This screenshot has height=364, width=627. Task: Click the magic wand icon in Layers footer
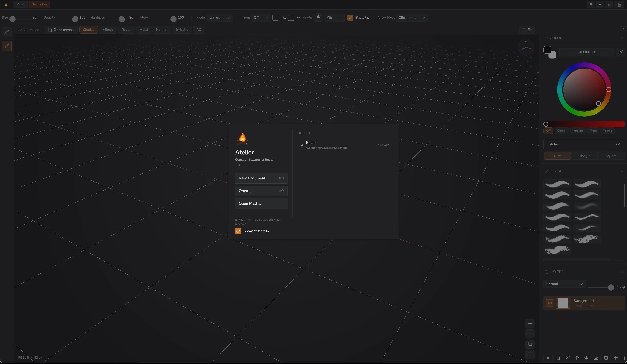pyautogui.click(x=567, y=358)
